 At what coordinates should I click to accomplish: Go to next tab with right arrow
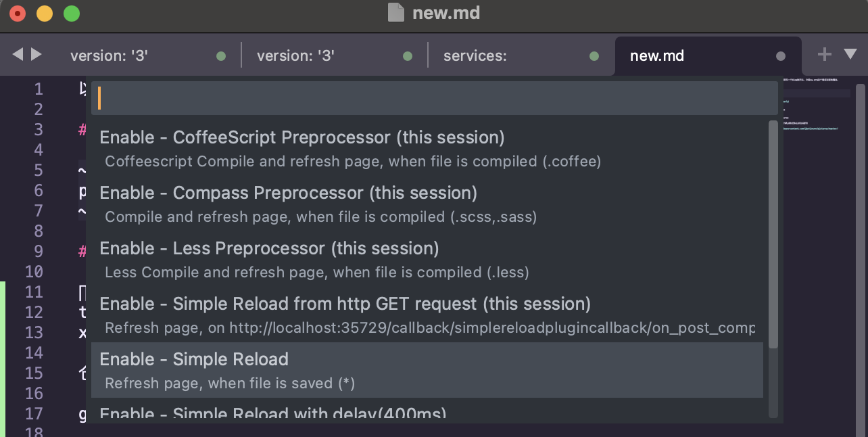37,54
